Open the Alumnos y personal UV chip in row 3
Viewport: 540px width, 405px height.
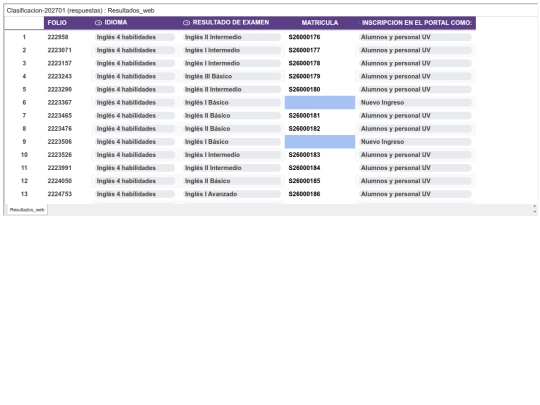[x=415, y=63]
